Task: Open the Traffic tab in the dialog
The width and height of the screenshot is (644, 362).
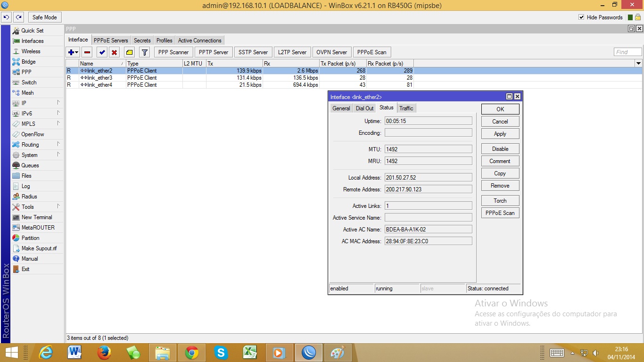Action: pyautogui.click(x=406, y=108)
